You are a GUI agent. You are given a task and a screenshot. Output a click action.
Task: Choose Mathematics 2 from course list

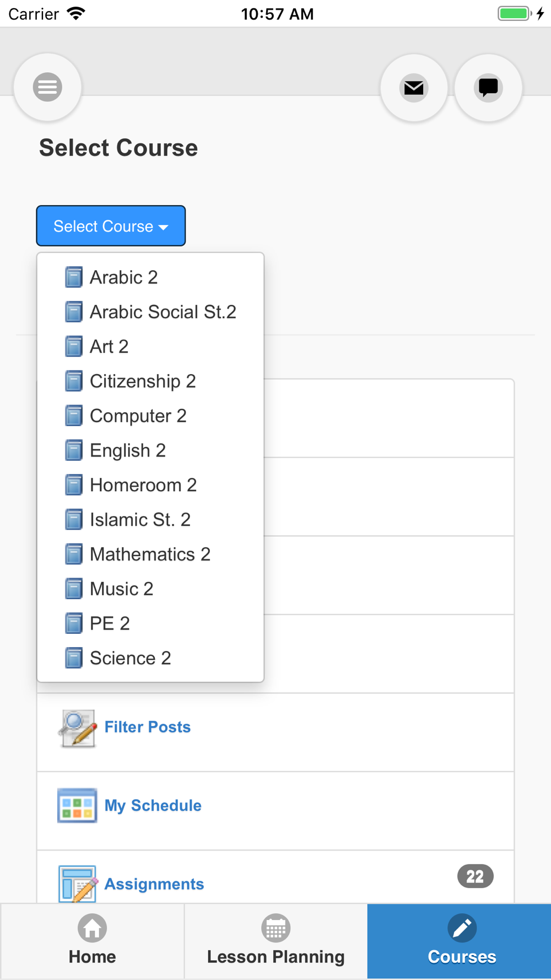click(150, 554)
